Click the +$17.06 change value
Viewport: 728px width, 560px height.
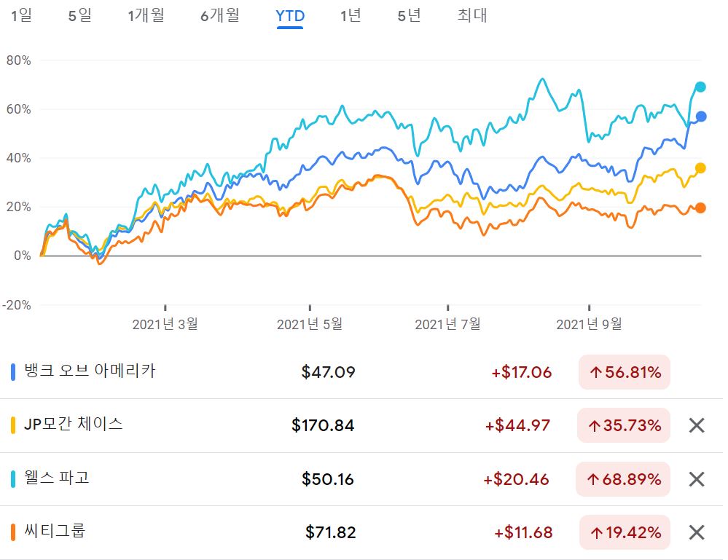coord(522,372)
